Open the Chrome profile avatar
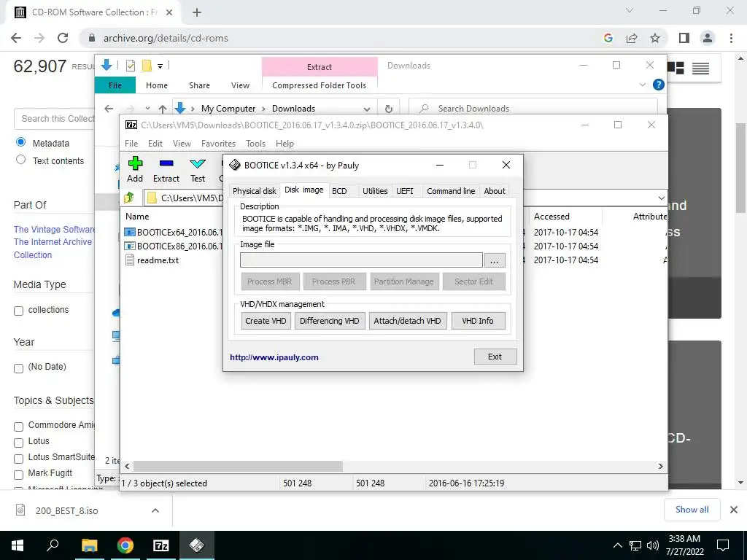This screenshot has height=560, width=747. point(708,38)
